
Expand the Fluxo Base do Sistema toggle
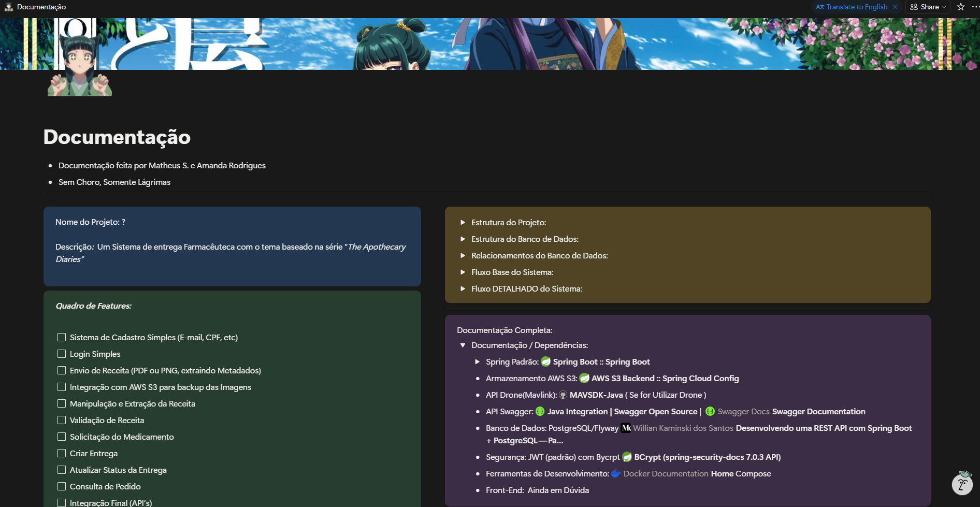pyautogui.click(x=463, y=272)
